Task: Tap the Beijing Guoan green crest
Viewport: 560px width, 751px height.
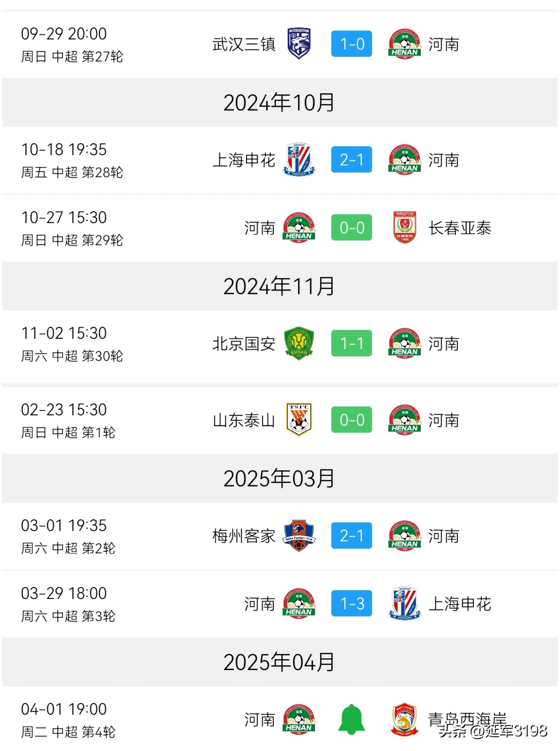Action: click(299, 343)
